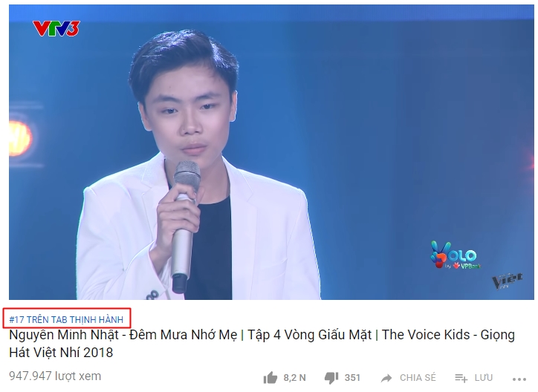Click the Yolo by VPBank logo overlay
The image size is (538, 392).
[x=456, y=255]
